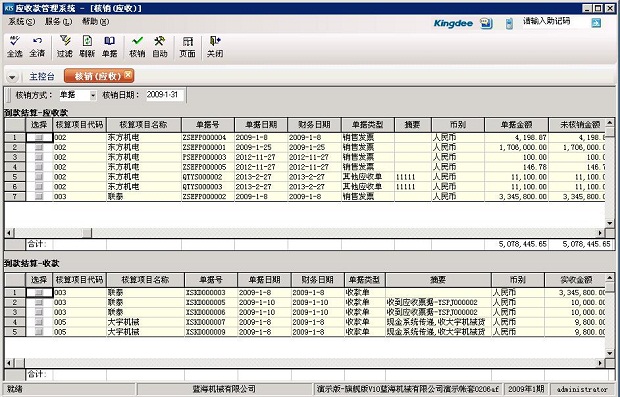The image size is (620, 397).
Task: Tick checkbox for receipt XSKD000006
Action: click(x=39, y=312)
